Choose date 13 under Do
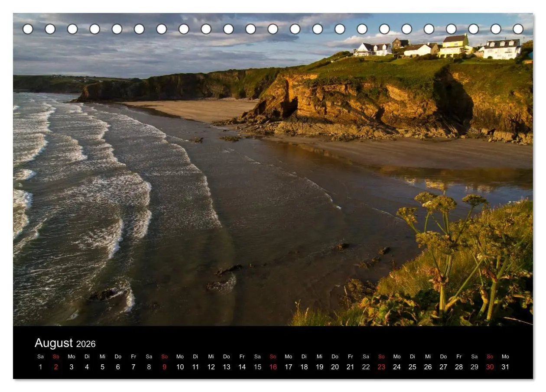 tap(227, 367)
